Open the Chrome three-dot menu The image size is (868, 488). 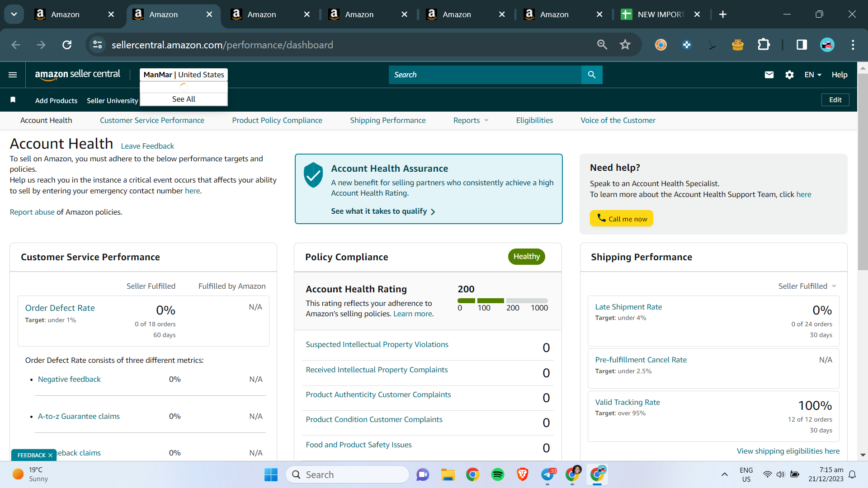pyautogui.click(x=853, y=45)
